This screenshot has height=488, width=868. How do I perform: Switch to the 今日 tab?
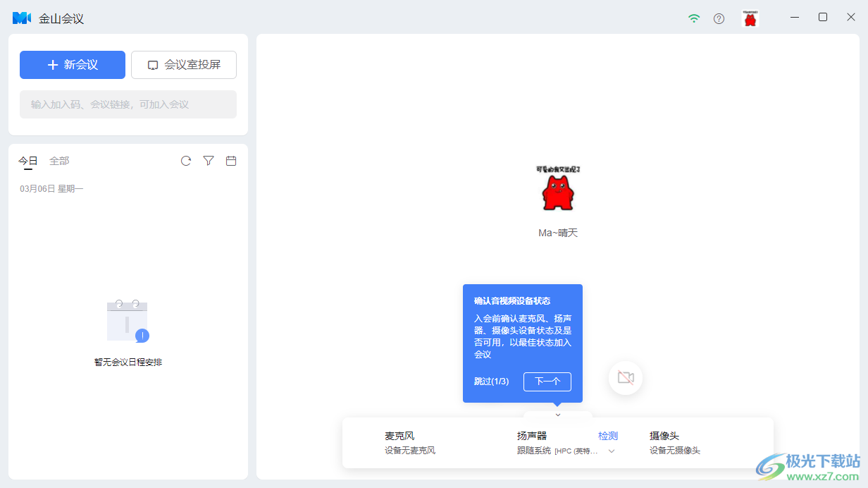(28, 161)
